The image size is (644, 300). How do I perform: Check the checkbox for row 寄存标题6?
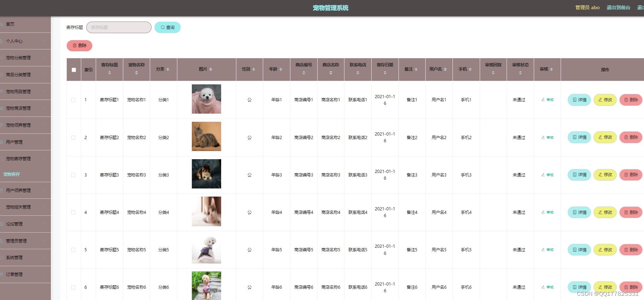[x=73, y=287]
